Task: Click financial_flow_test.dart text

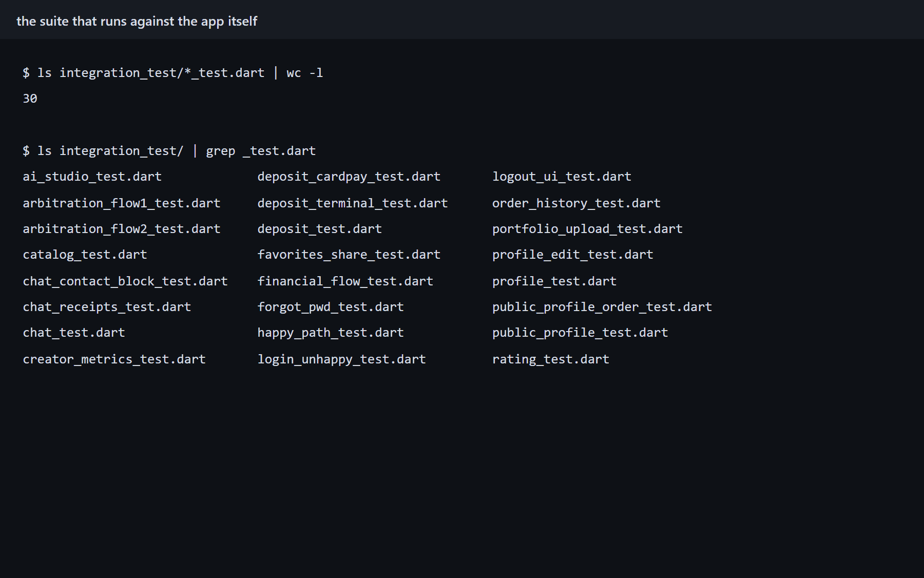Action: pyautogui.click(x=345, y=281)
